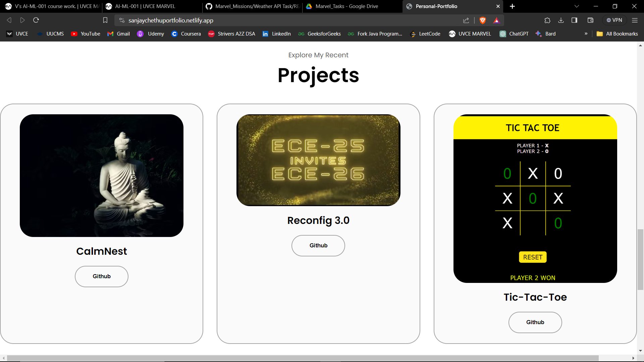Go forward to next page
This screenshot has width=644, height=362.
22,20
